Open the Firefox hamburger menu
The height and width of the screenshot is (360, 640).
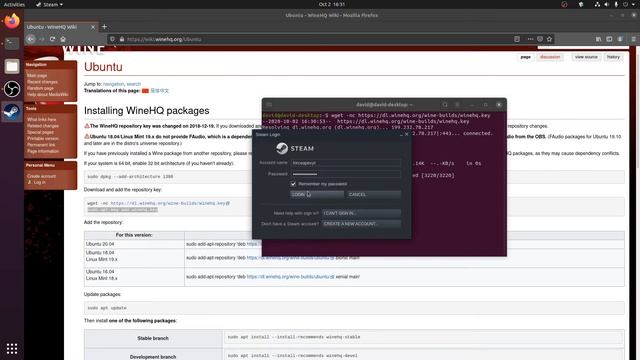pos(633,39)
